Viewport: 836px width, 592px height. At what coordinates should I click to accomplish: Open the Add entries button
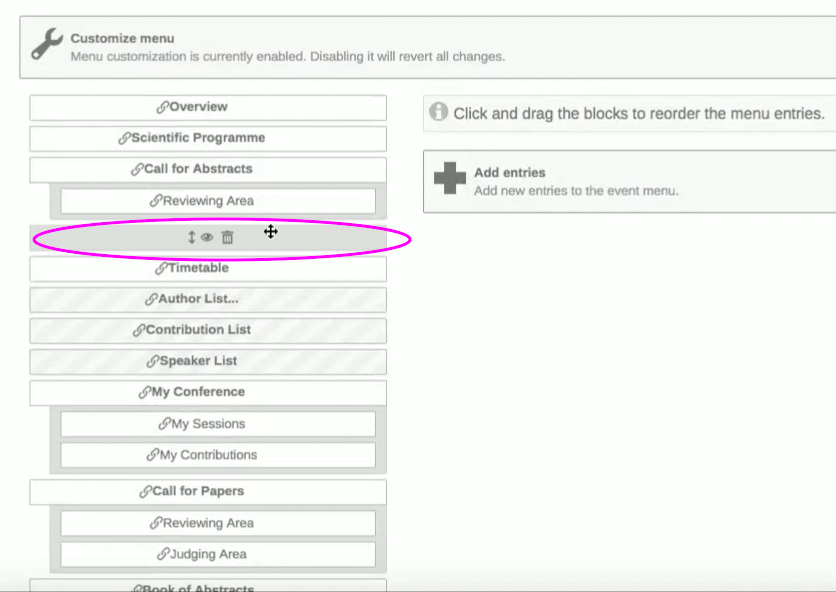[630, 181]
